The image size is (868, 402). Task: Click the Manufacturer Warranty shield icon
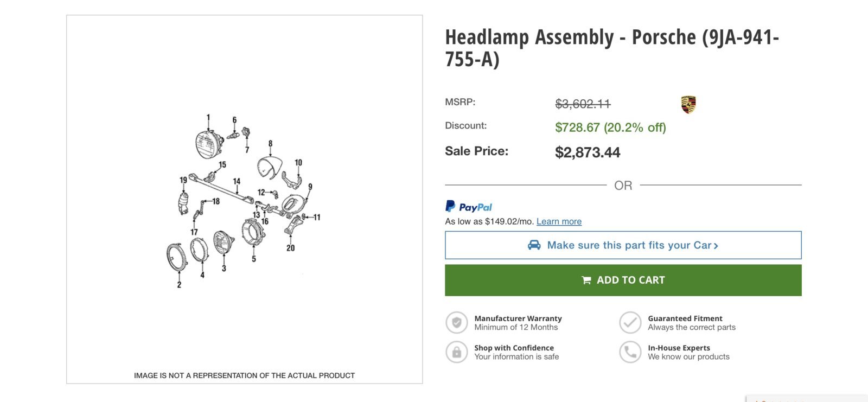[x=457, y=323]
